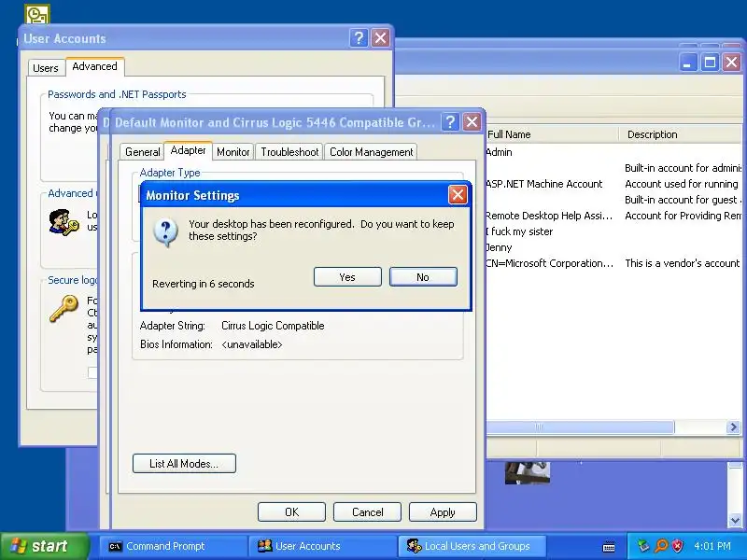747x560 pixels.
Task: Click the keyboard icon in the taskbar
Action: coord(609,547)
